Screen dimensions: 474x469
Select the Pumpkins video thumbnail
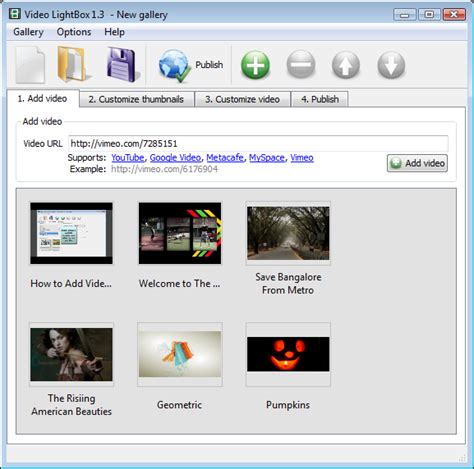288,355
